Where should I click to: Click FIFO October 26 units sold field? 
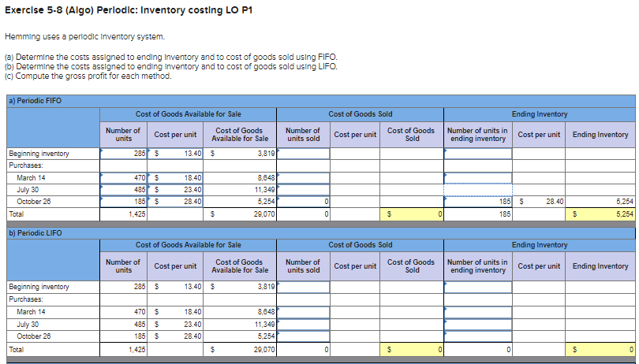click(303, 202)
